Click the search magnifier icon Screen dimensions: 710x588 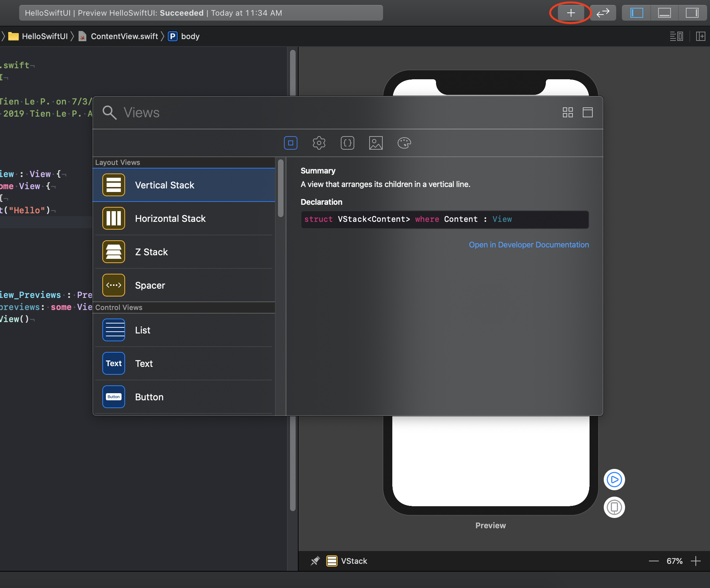tap(109, 113)
